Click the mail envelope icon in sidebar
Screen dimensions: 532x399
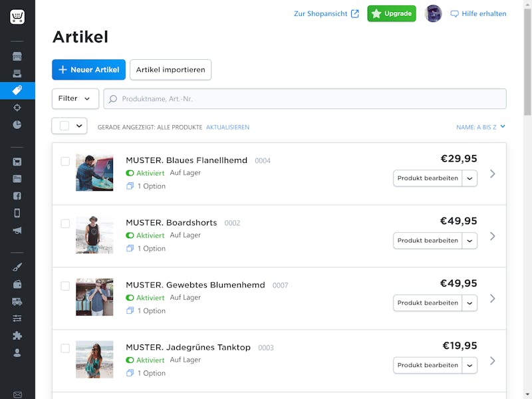pyautogui.click(x=17, y=394)
